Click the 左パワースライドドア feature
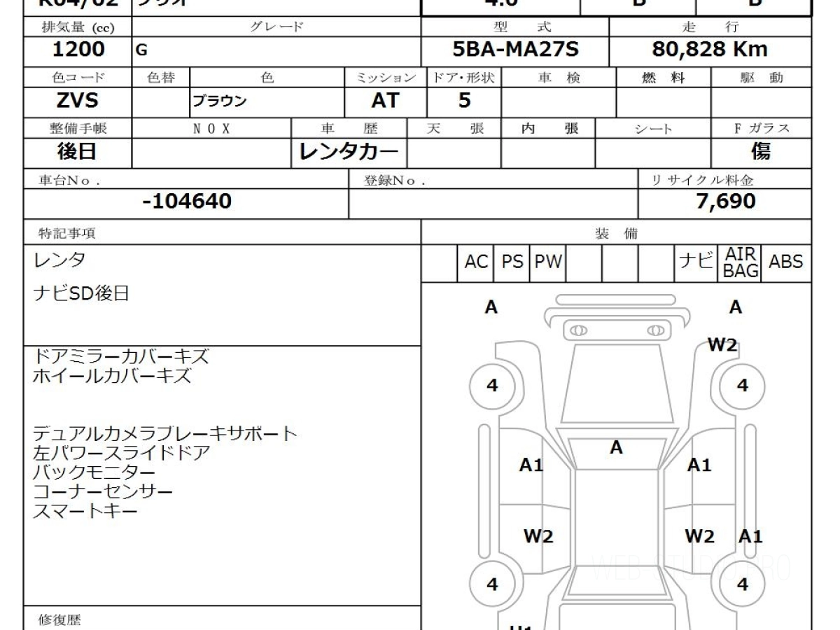This screenshot has width=840, height=630. pos(122,453)
